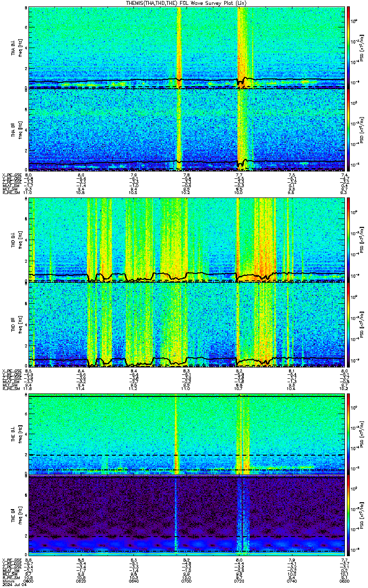Click "X_RE_GSE" row label under THA panels

pyautogui.click(x=11, y=175)
